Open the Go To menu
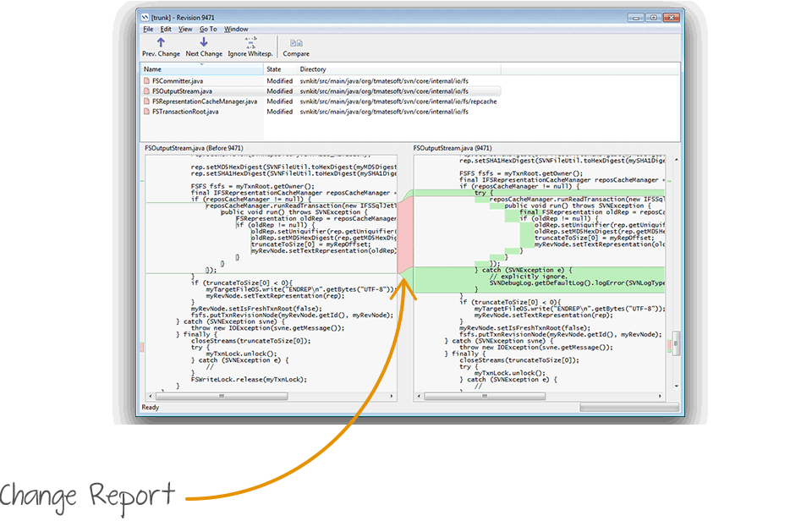The image size is (812, 521). tap(208, 29)
